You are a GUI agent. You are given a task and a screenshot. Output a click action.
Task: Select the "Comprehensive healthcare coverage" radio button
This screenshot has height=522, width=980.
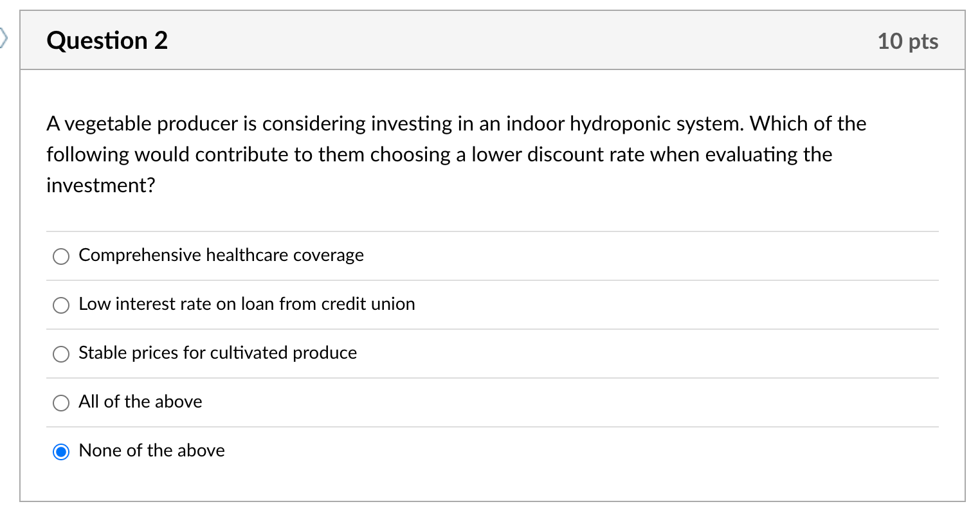(61, 256)
